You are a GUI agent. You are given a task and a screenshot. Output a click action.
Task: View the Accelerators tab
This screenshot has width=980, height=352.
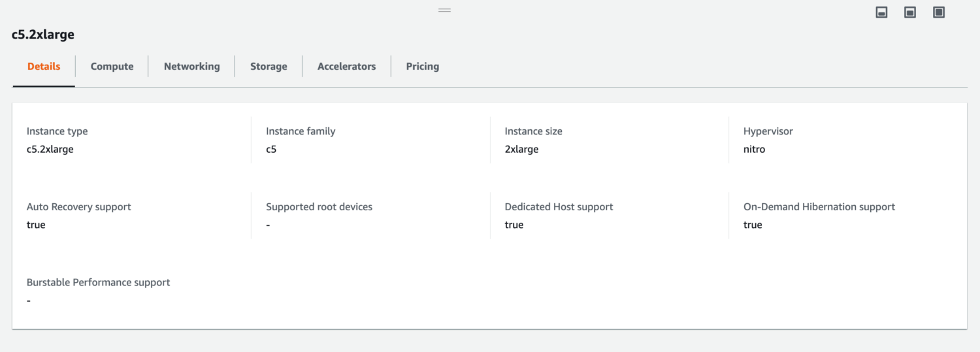click(346, 67)
